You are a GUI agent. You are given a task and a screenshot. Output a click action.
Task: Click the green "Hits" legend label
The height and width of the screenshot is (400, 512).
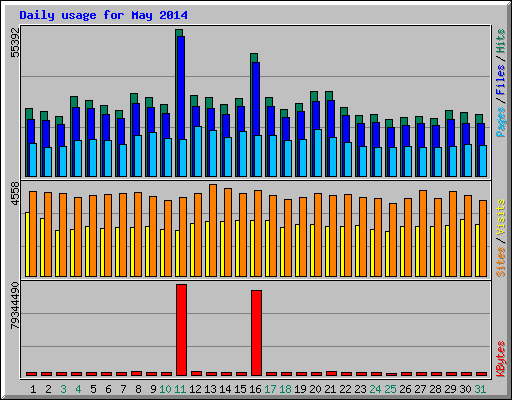tap(501, 41)
